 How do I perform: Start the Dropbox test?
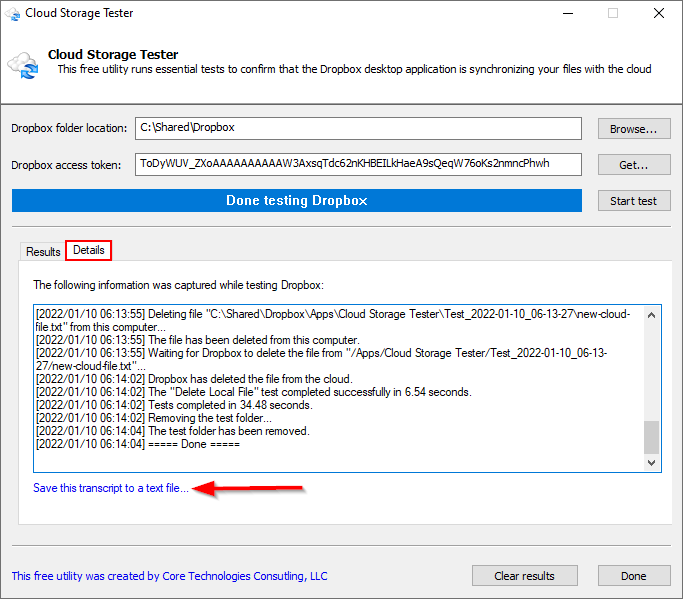click(634, 201)
